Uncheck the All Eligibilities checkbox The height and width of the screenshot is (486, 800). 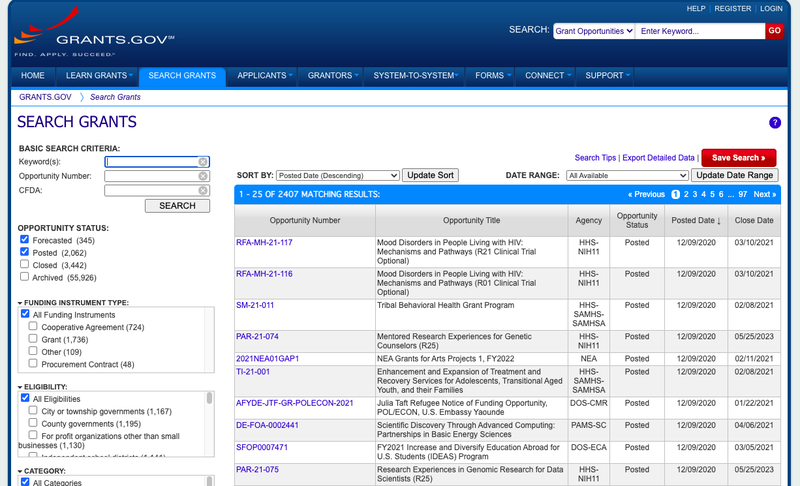(25, 398)
